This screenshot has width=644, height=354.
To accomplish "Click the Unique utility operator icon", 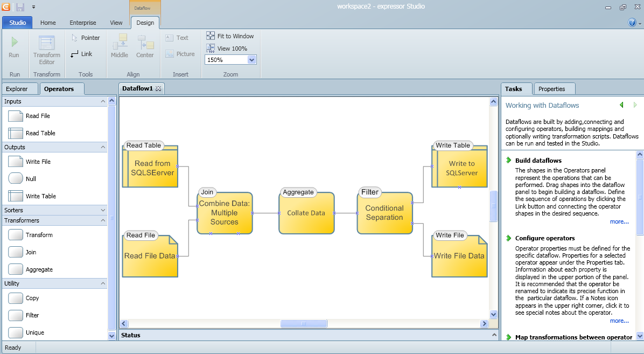I will (x=16, y=332).
